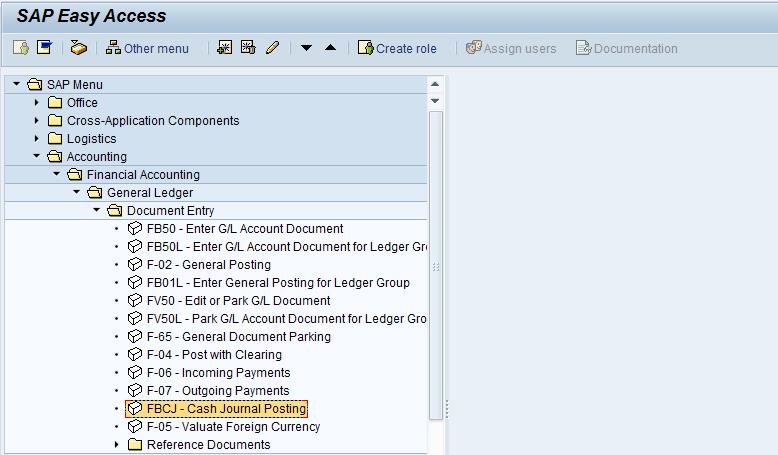
Task: Click the tree scrollbar down arrow
Action: 435,101
